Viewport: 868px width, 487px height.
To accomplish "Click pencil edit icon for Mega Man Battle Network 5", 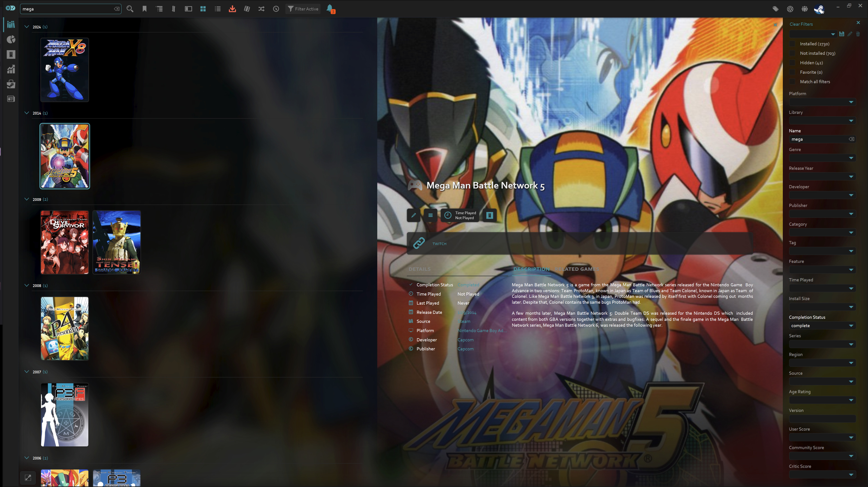I will (x=413, y=215).
